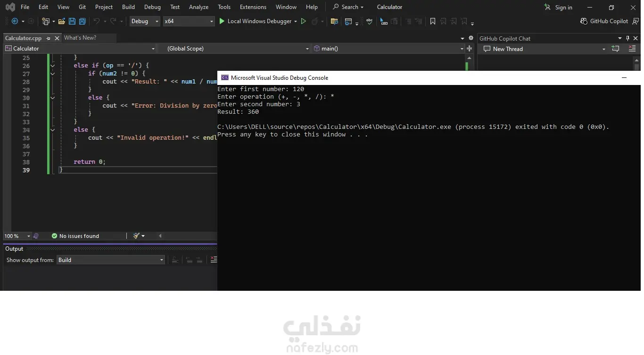Open the x64 platform dropdown
This screenshot has height=355, width=644.
(x=189, y=21)
